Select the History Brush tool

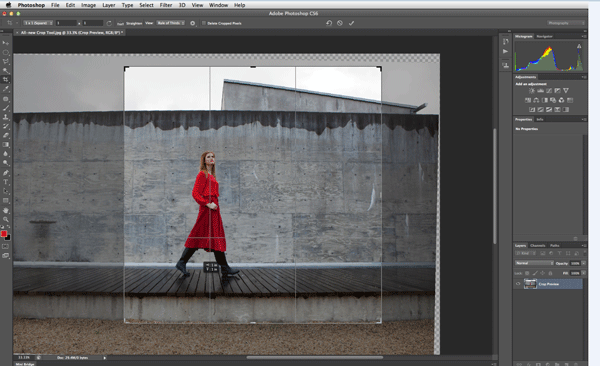[5, 126]
